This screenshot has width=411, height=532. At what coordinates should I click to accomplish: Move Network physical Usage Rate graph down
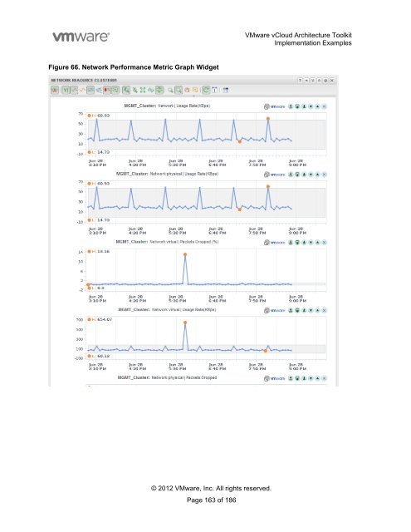click(x=311, y=175)
